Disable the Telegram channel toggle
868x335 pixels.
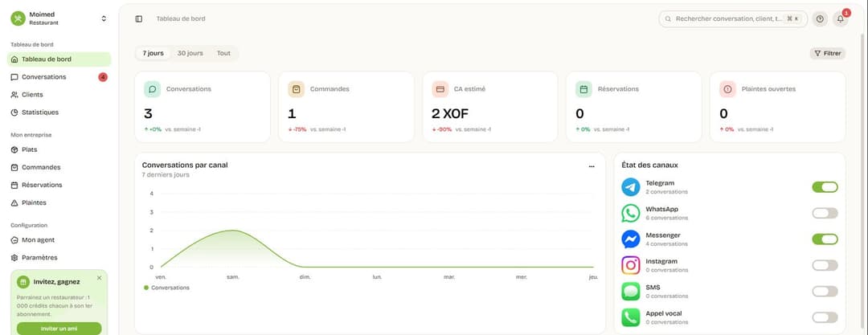(x=825, y=187)
